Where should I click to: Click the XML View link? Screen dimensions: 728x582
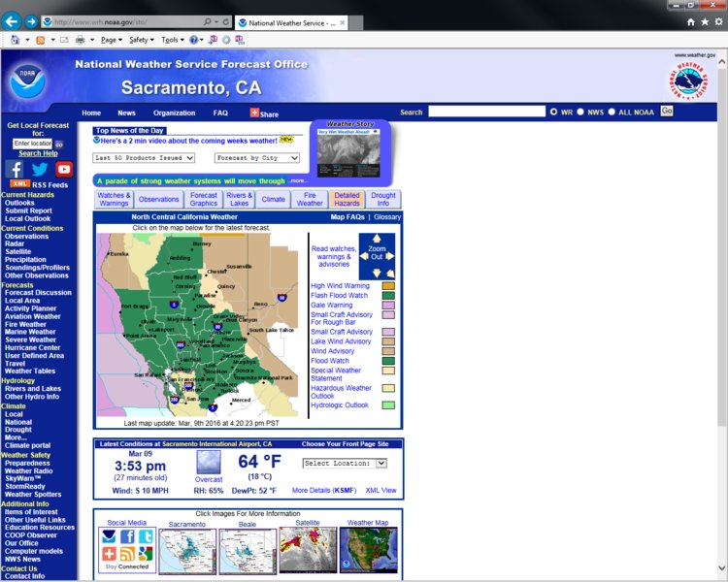tap(381, 490)
